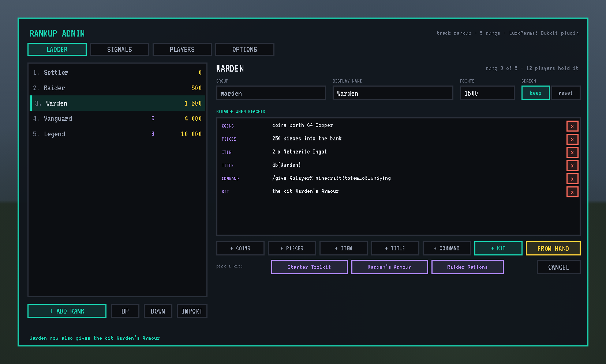This screenshot has width=606, height=364.
Task: Move rank UP in the ladder
Action: click(x=125, y=311)
